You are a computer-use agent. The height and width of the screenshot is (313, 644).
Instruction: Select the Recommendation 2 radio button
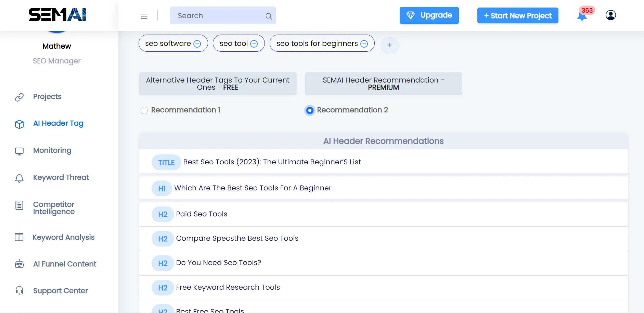[309, 110]
